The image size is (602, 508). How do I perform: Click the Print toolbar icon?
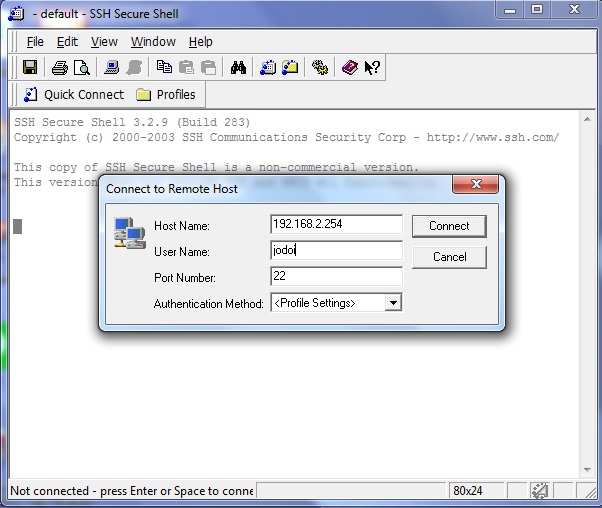(x=60, y=68)
